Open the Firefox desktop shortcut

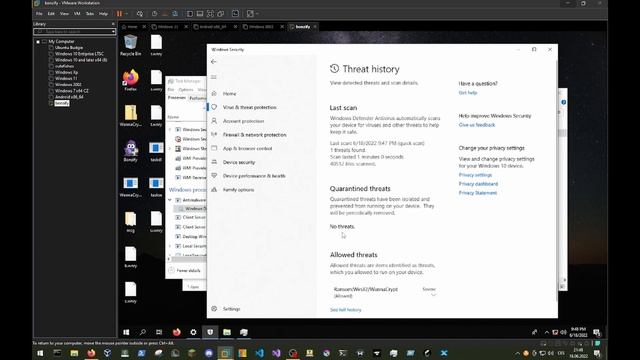[131, 80]
